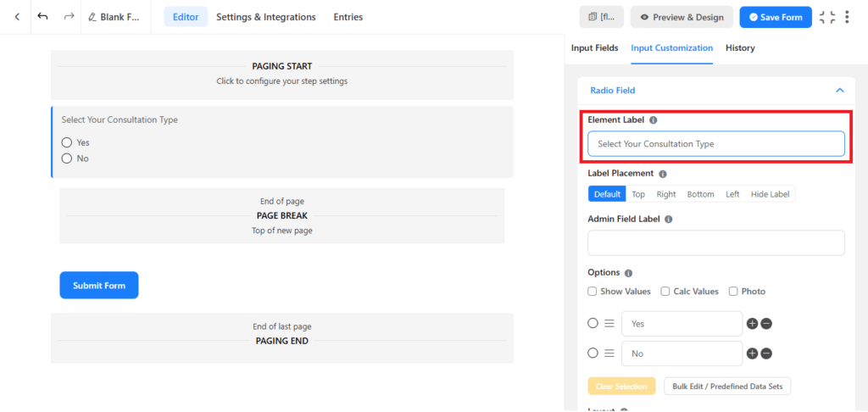
Task: Copy the form shortcode button
Action: coord(602,17)
